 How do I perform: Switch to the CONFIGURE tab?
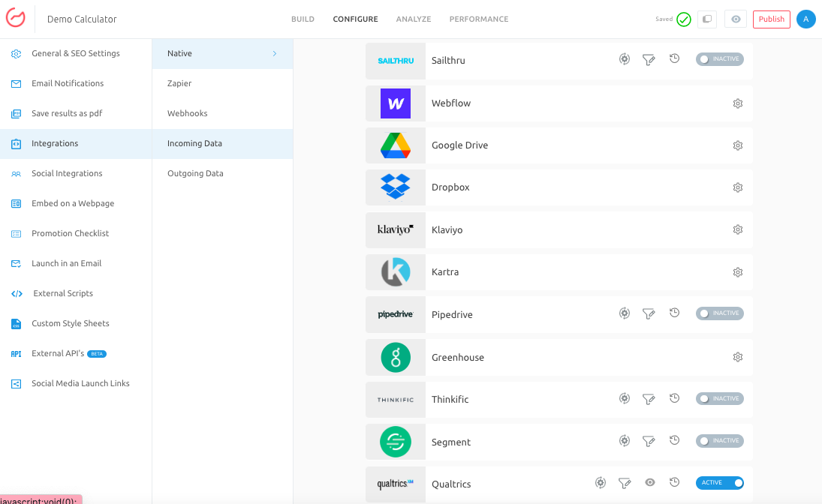(x=355, y=19)
